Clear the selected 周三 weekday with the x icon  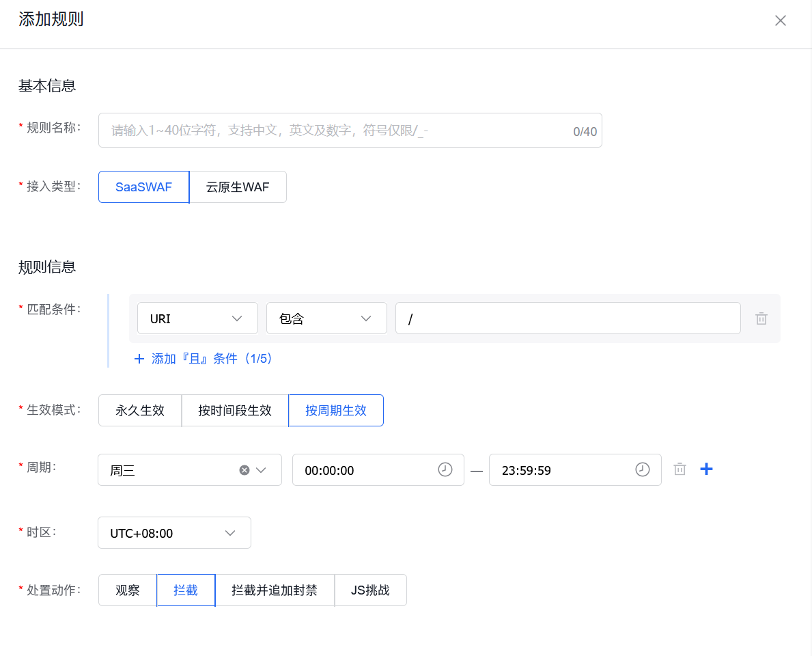244,469
